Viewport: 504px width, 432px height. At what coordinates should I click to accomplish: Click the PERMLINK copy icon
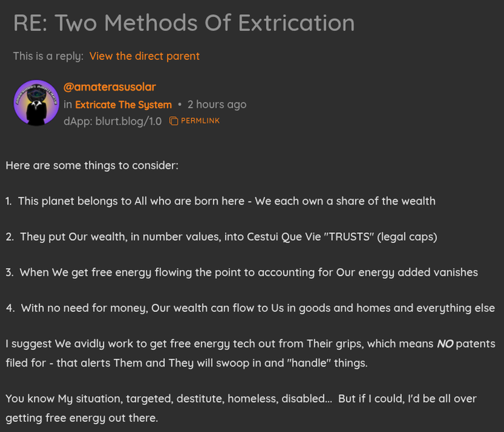[174, 122]
